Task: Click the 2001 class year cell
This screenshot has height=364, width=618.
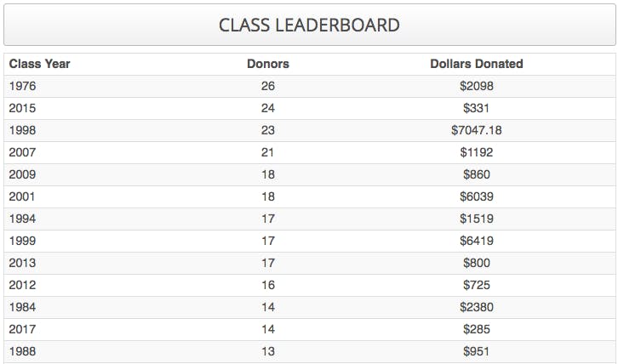Action: (x=23, y=196)
